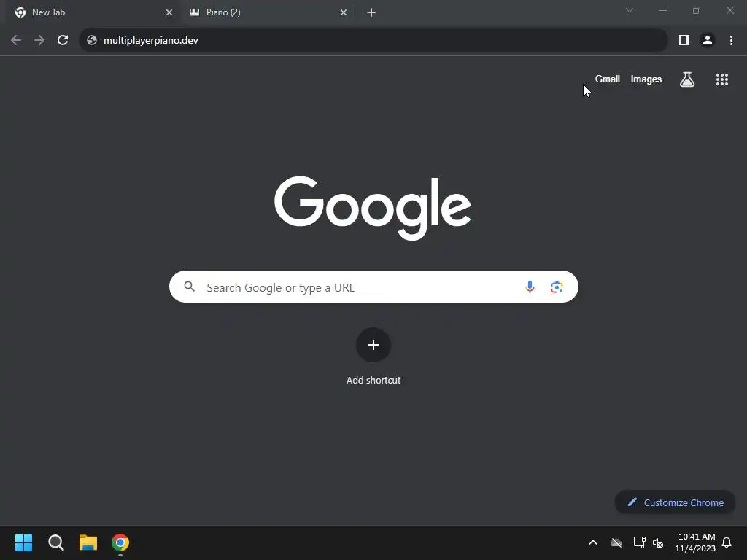Open a new tab with plus button

pyautogui.click(x=371, y=12)
